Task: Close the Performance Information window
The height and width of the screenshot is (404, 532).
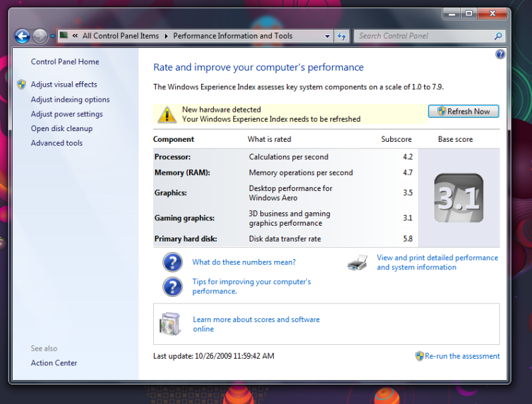Action: [x=492, y=13]
